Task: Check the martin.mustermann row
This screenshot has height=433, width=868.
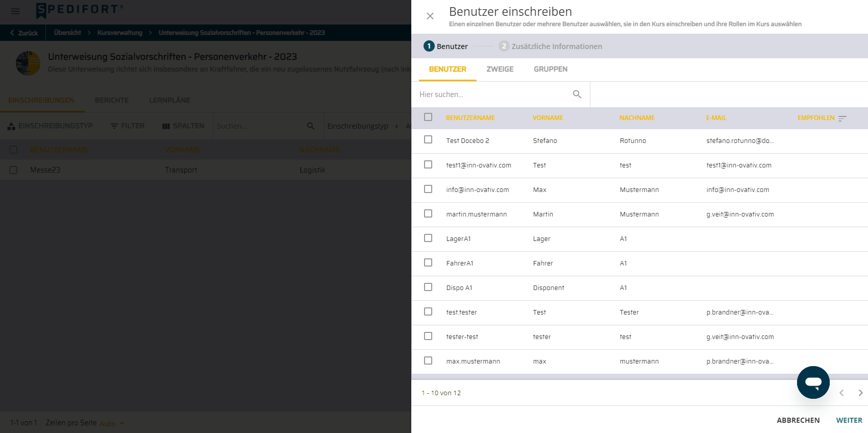Action: coord(428,213)
